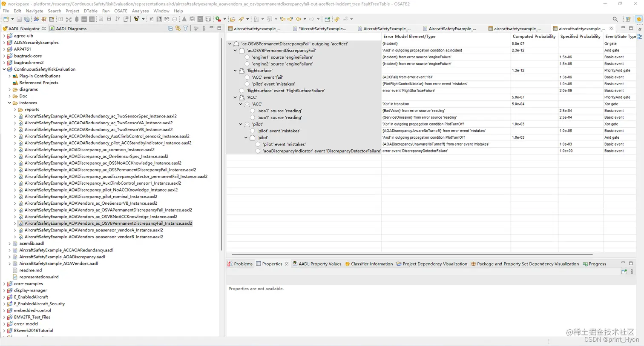Open the OSATE menu
Image resolution: width=644 pixels, height=346 pixels.
click(121, 11)
